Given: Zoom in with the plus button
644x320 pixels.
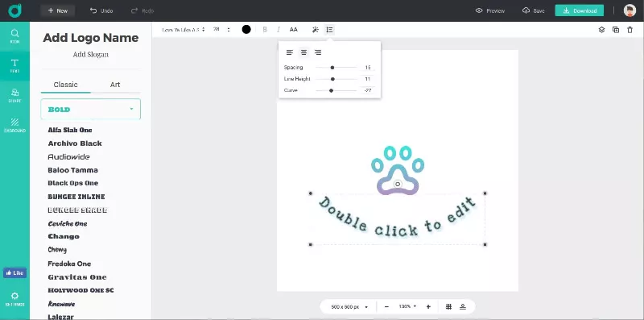Looking at the screenshot, I should [428, 307].
